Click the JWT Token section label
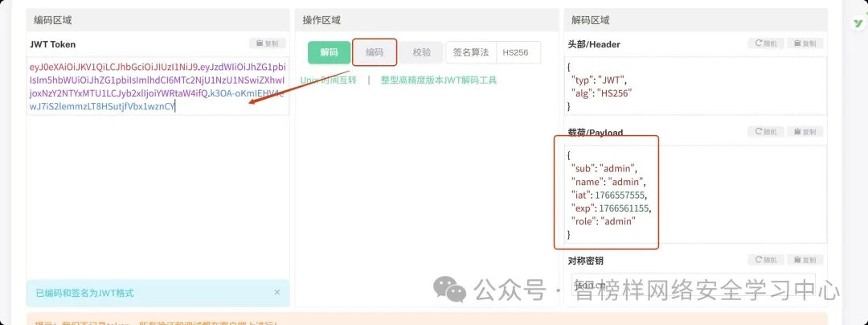The image size is (868, 325). coord(52,44)
